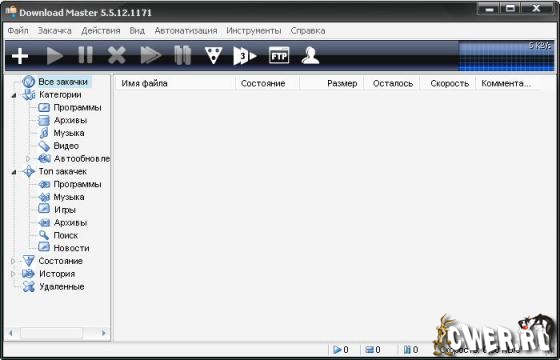This screenshot has height=360, width=560.
Task: Add a new download with plus icon
Action: (20, 56)
